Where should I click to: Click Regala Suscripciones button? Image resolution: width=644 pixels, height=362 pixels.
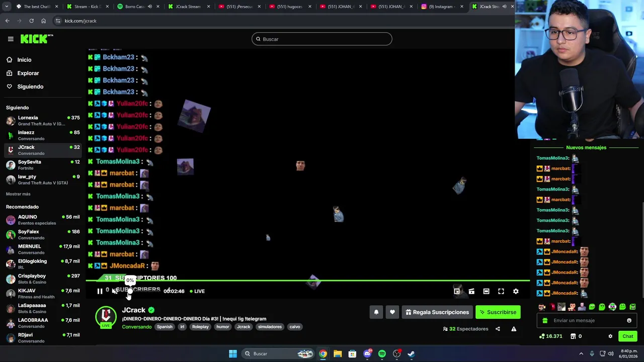[x=437, y=312]
